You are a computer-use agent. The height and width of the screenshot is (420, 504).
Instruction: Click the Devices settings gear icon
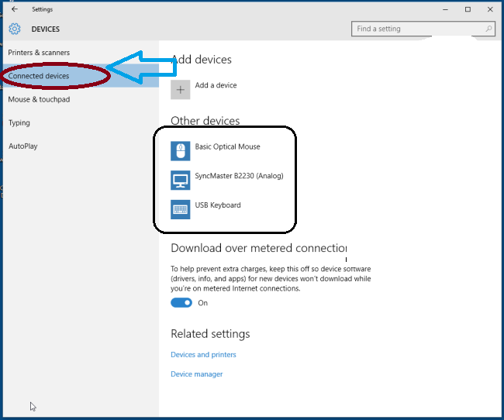(x=14, y=29)
